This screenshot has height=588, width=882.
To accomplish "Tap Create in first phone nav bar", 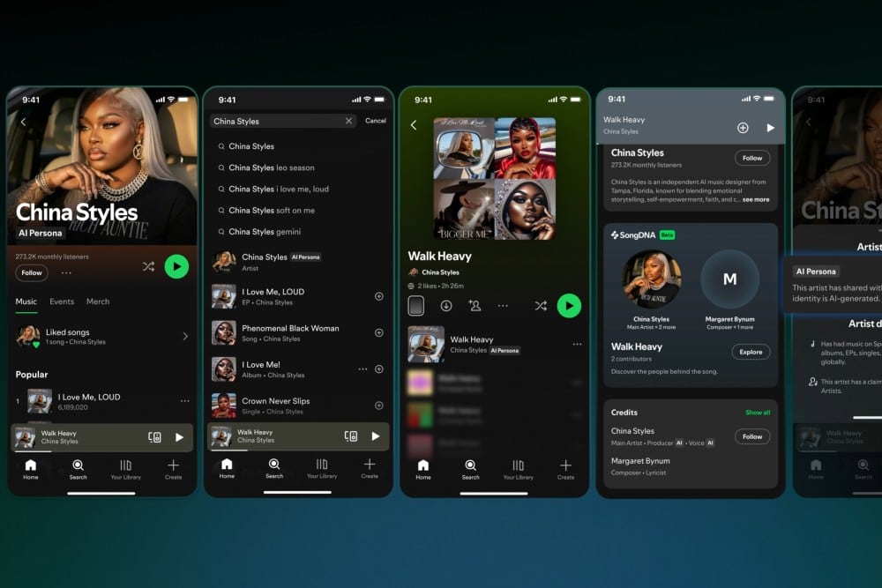I will [173, 469].
